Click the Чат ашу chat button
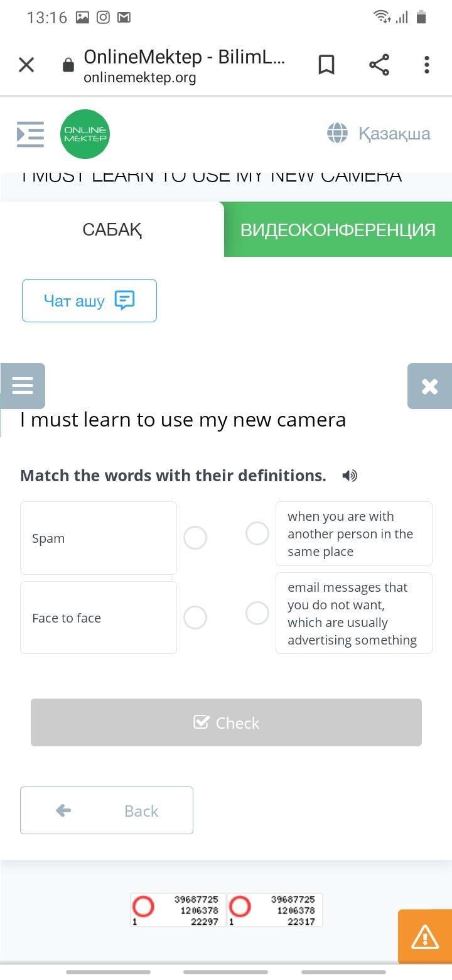 (x=89, y=301)
